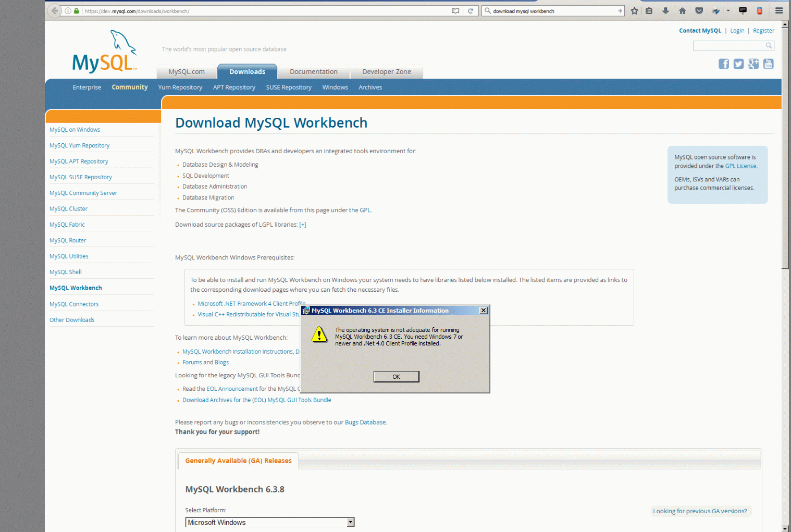791x532 pixels.
Task: Click the GPL License link in side box
Action: (740, 166)
